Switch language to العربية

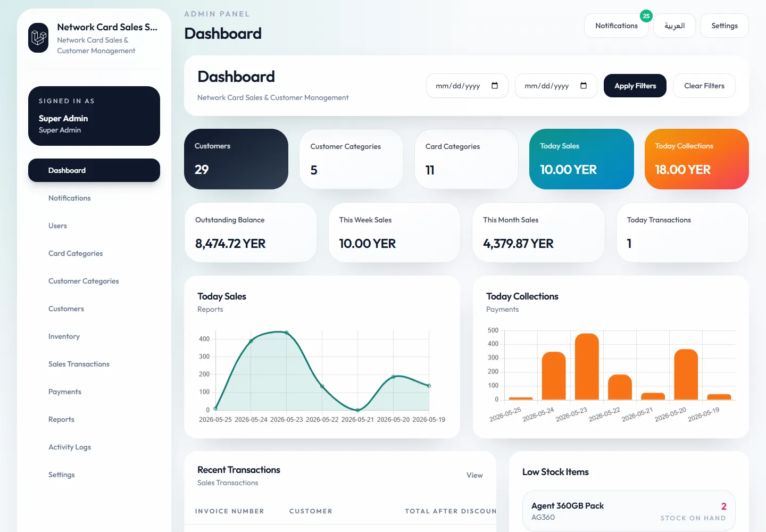[675, 26]
